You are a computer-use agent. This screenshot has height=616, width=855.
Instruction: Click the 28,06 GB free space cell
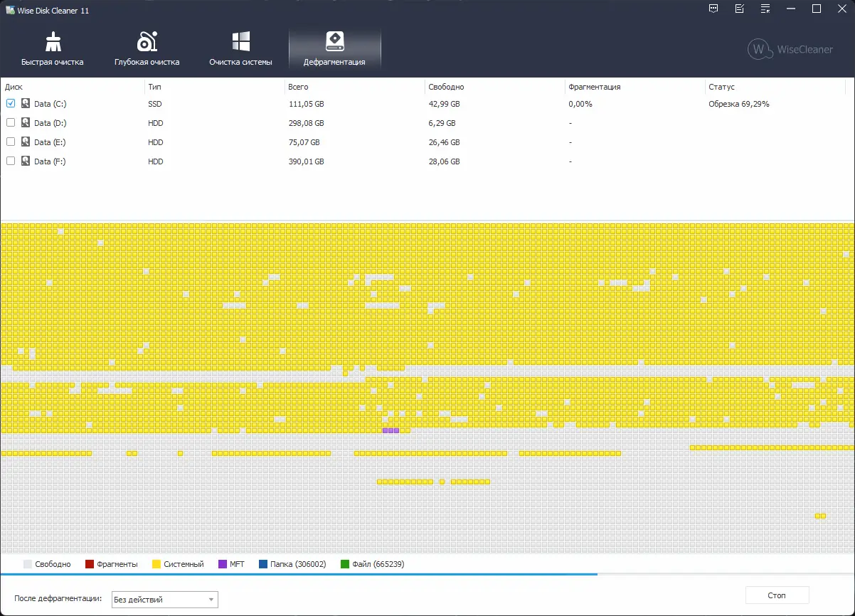(444, 161)
